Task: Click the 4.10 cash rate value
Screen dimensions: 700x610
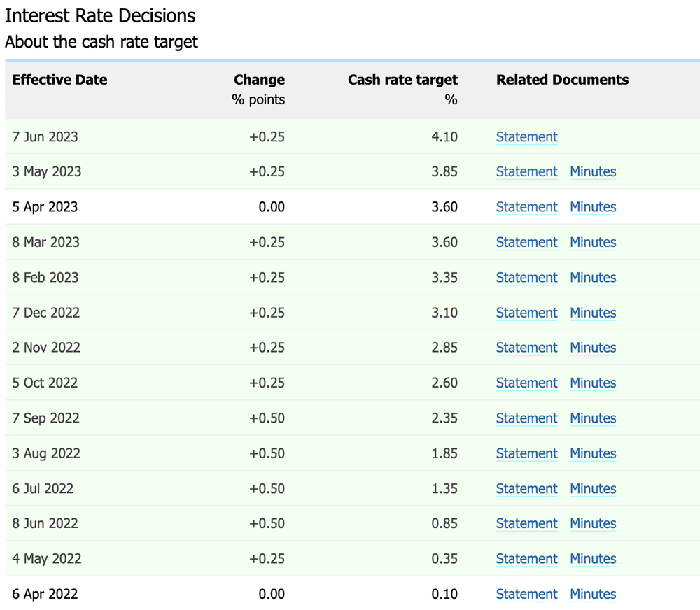Action: (x=444, y=137)
